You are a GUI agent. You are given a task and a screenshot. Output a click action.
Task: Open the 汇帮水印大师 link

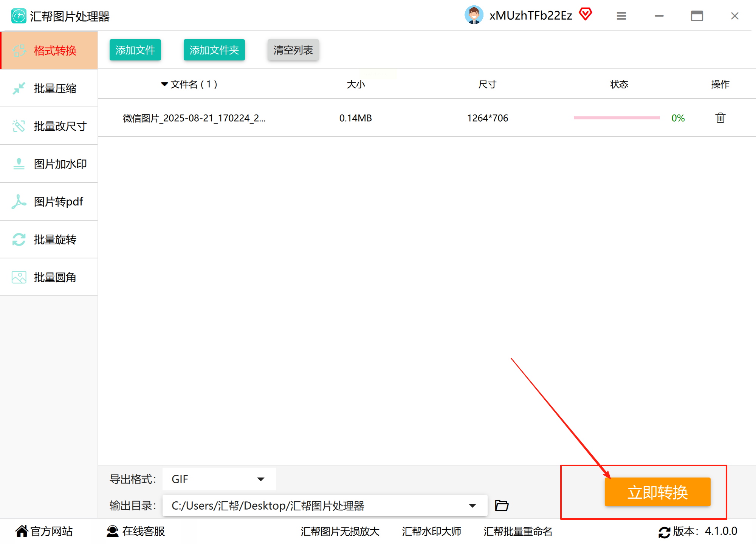tap(431, 531)
